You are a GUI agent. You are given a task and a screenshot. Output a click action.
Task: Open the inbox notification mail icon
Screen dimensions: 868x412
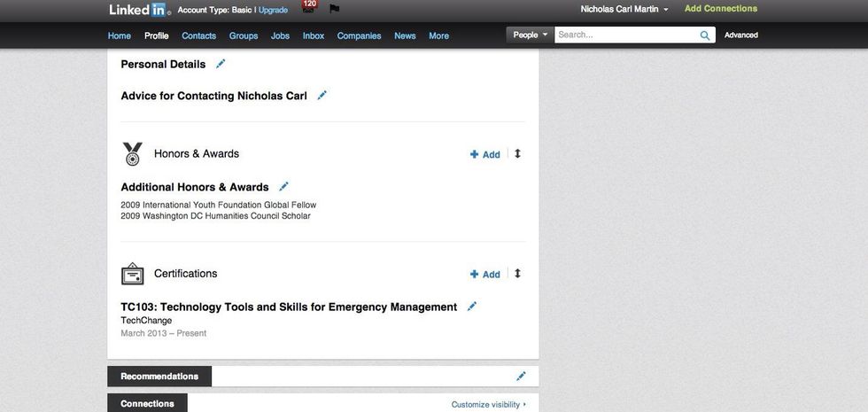[x=308, y=10]
